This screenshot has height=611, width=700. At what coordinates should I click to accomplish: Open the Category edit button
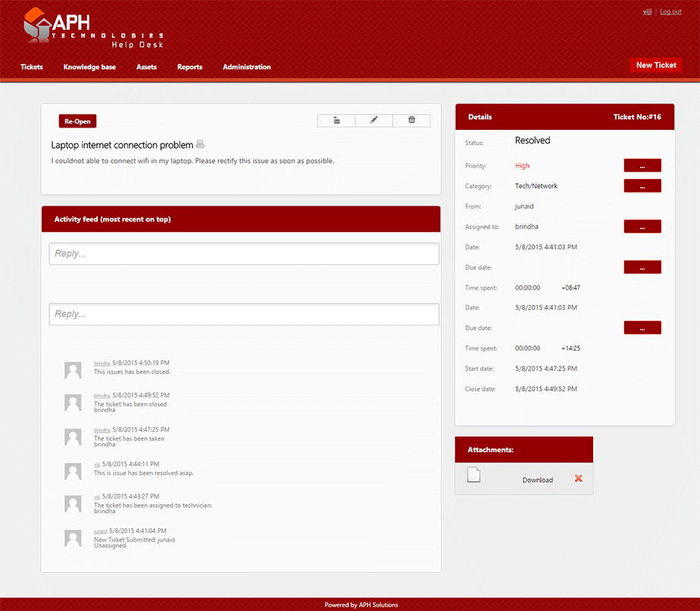642,186
